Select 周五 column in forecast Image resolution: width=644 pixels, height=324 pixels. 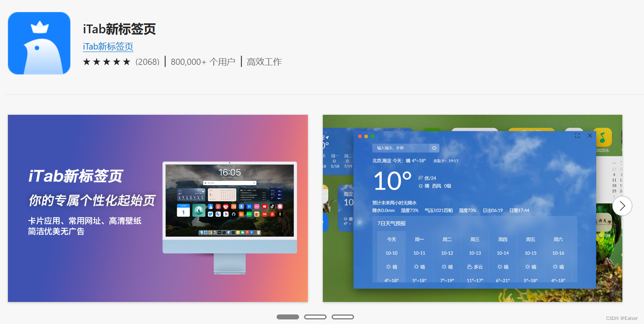point(530,257)
